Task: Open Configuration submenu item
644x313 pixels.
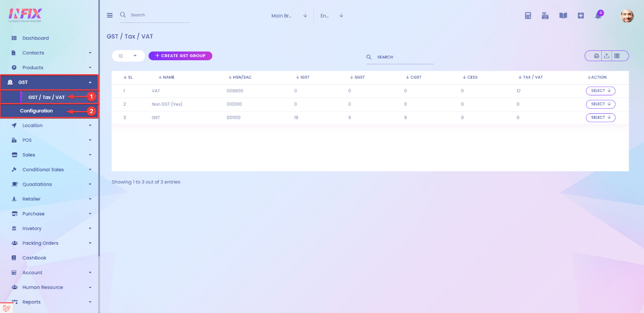Action: coord(36,111)
